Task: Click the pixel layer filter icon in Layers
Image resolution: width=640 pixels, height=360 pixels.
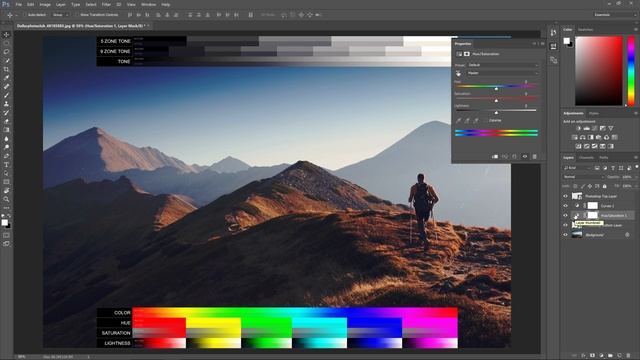Action: [x=597, y=168]
